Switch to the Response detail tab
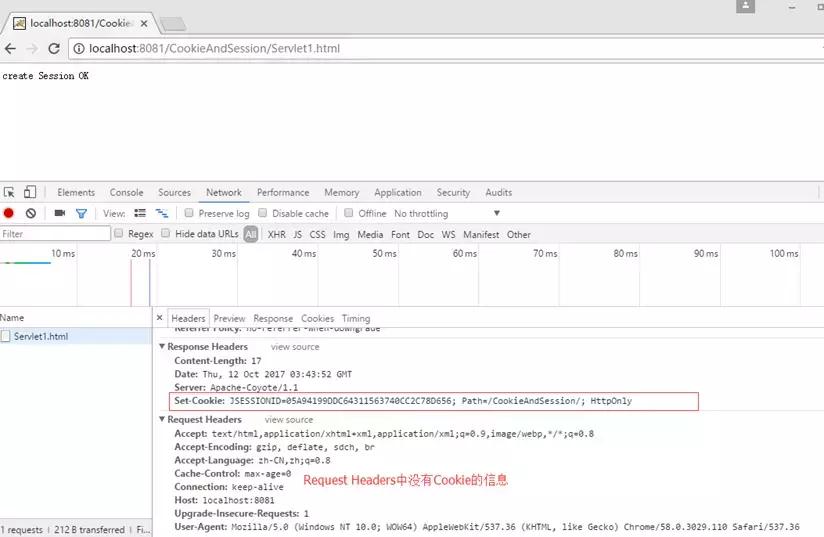 click(x=273, y=318)
